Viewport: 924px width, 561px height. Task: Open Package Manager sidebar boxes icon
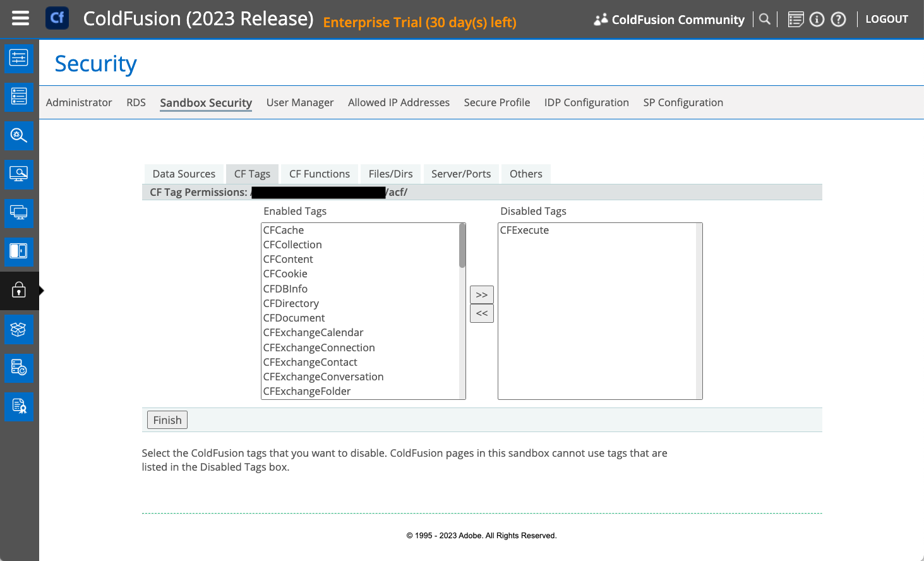(19, 329)
